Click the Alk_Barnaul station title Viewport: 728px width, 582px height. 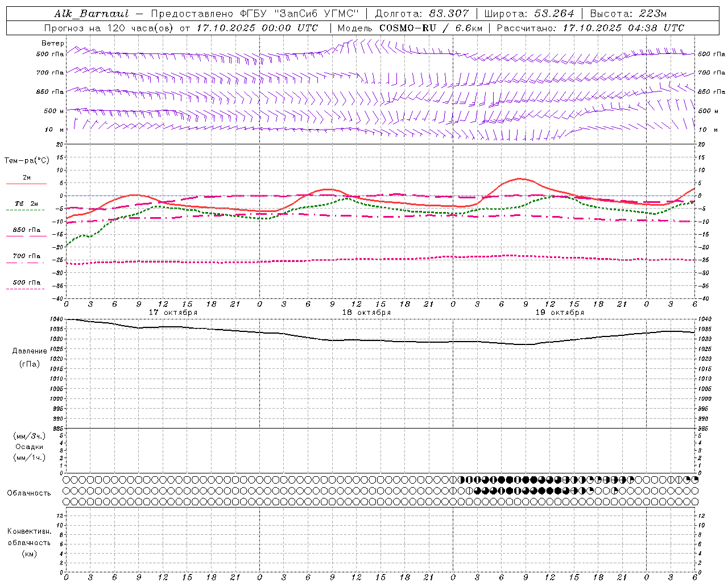pyautogui.click(x=92, y=14)
